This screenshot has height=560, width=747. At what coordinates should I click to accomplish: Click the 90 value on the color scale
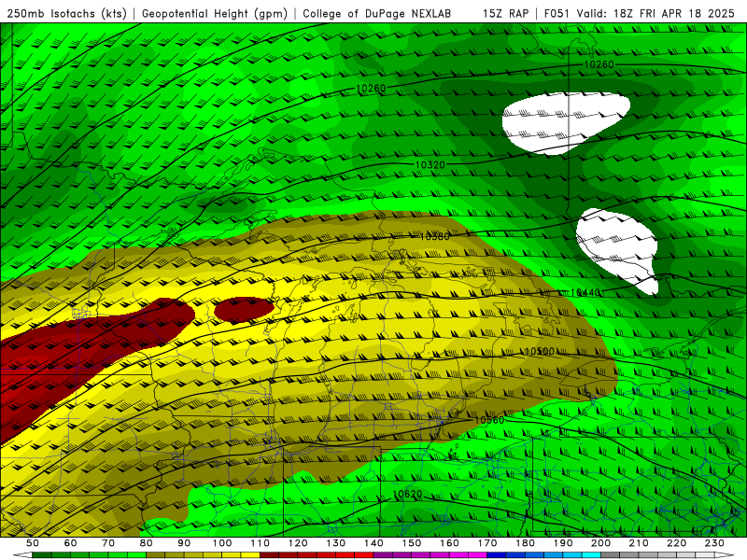point(184,543)
